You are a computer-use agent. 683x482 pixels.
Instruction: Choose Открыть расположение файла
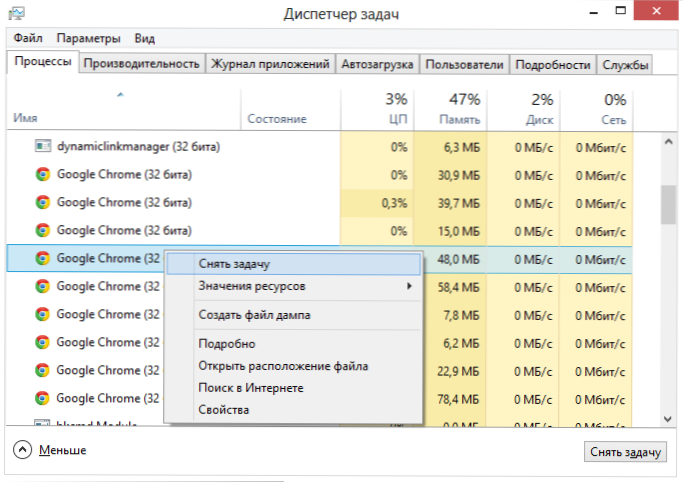pyautogui.click(x=294, y=366)
